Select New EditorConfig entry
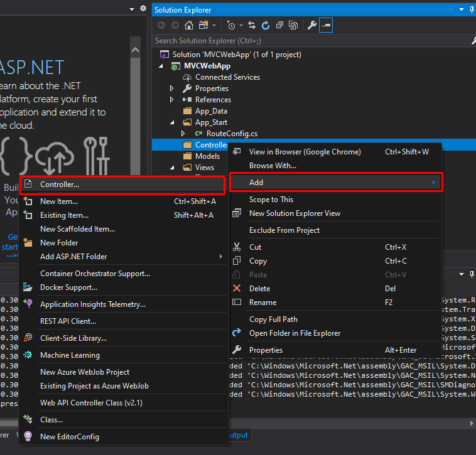Viewport: 476px width, 455px height. coord(123,437)
